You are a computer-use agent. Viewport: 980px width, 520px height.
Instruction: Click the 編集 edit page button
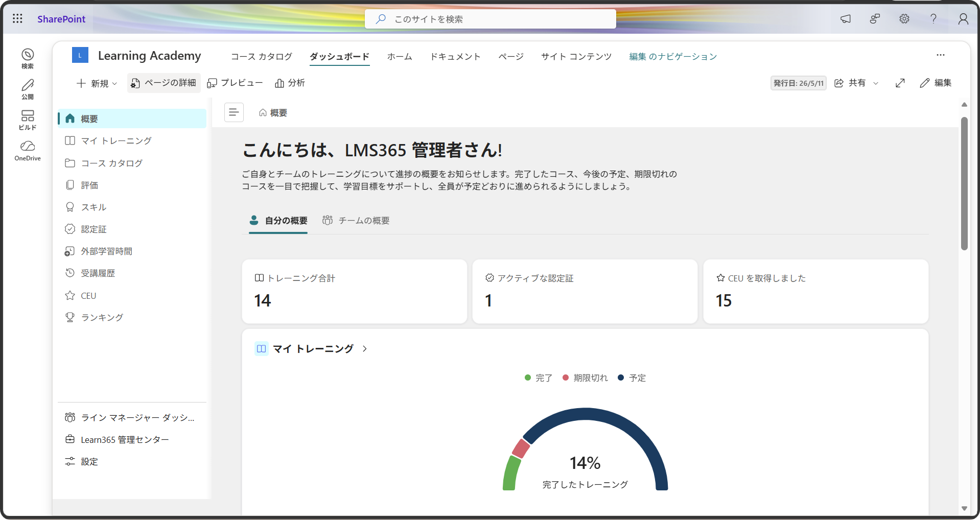[x=936, y=83]
